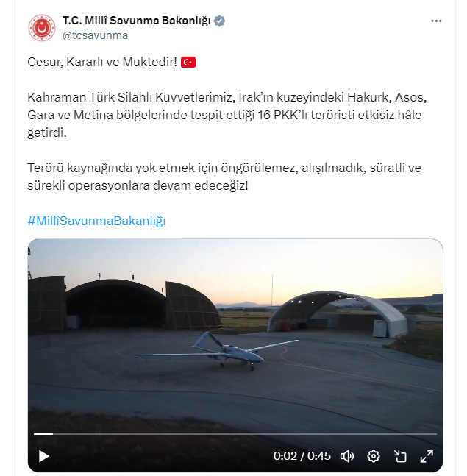Click the #MillîSavunmaBakanlığı hashtag link
This screenshot has height=476, width=467.
(x=96, y=221)
